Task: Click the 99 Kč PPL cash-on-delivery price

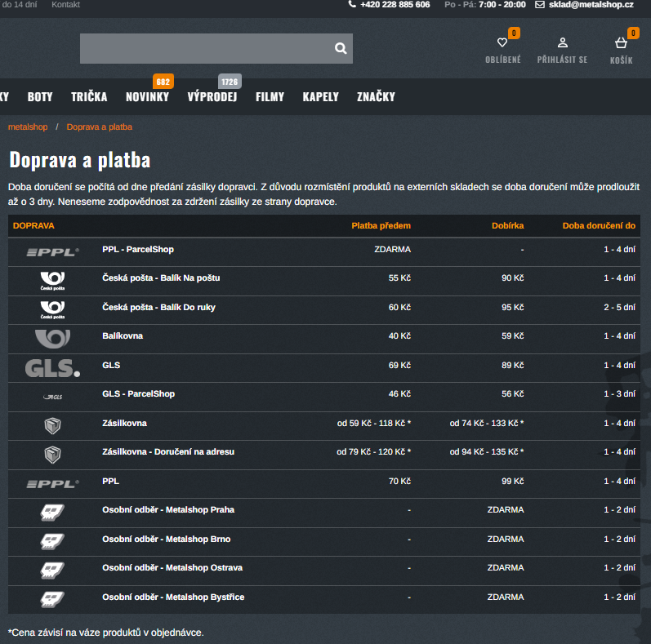Action: coord(512,482)
